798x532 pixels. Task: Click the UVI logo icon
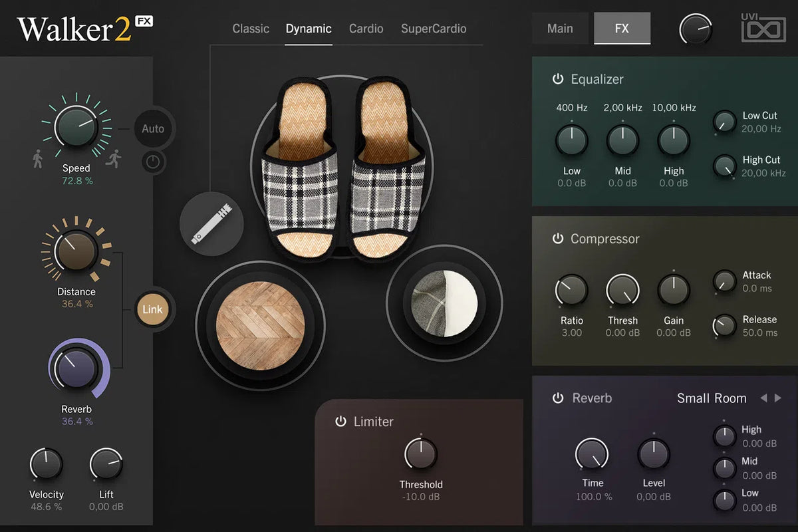pos(763,29)
